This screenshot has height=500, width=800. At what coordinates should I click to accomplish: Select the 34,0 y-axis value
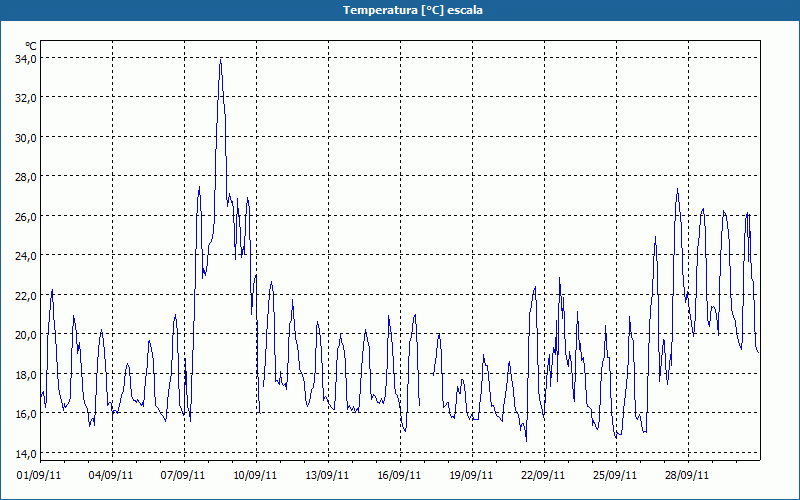pos(26,58)
